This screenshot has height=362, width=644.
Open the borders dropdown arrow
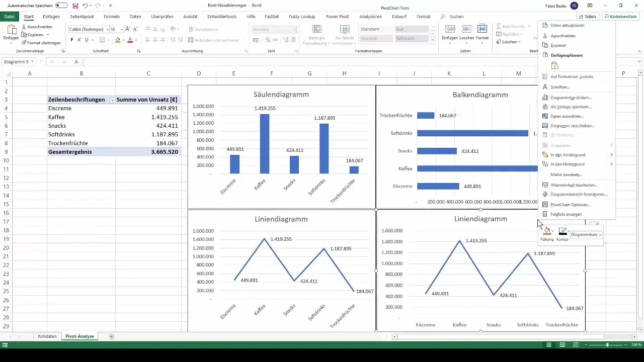tap(108, 40)
